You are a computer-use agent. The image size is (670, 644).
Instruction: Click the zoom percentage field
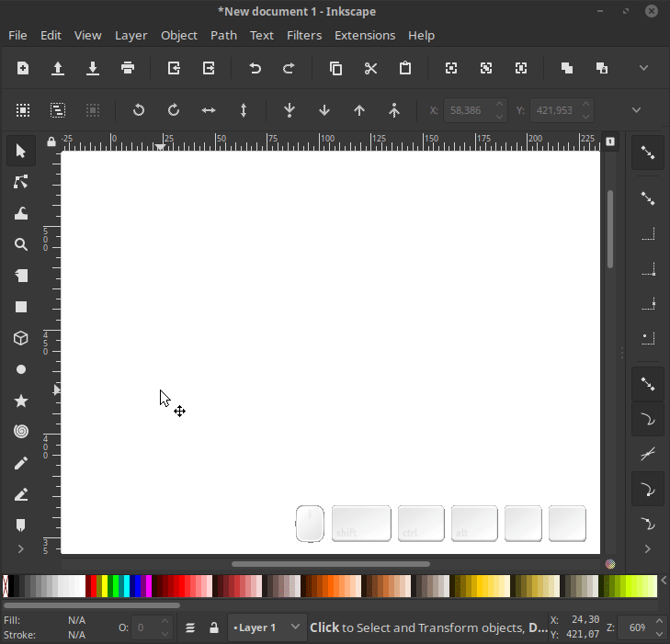(x=642, y=627)
